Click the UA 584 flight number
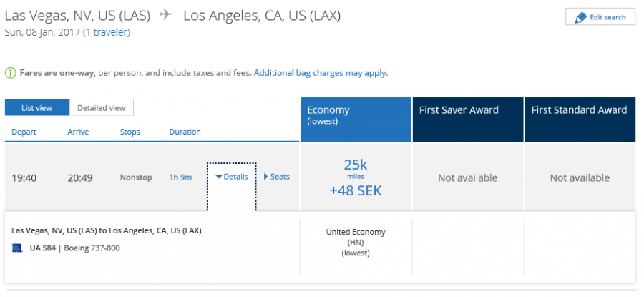The width and height of the screenshot is (644, 297). pos(43,248)
